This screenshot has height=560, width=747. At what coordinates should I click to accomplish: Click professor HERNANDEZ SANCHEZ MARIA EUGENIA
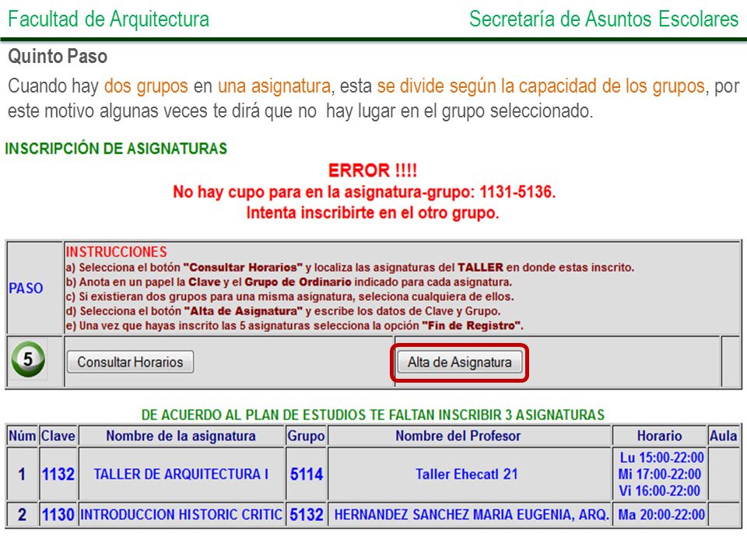point(472,514)
